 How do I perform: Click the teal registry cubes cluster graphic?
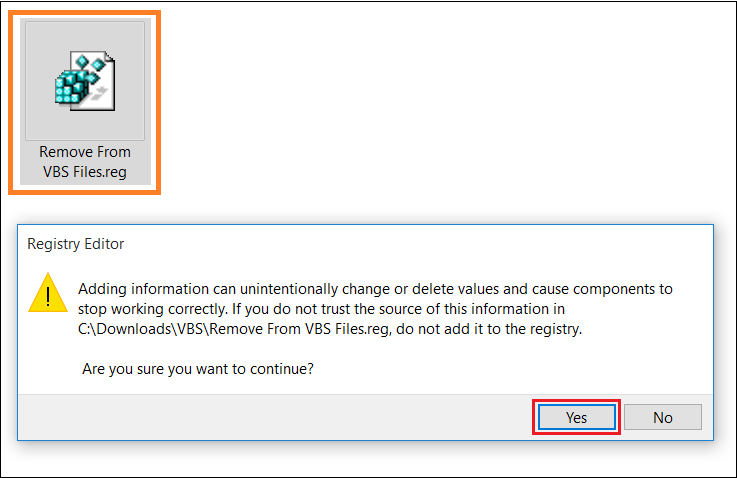point(71,86)
